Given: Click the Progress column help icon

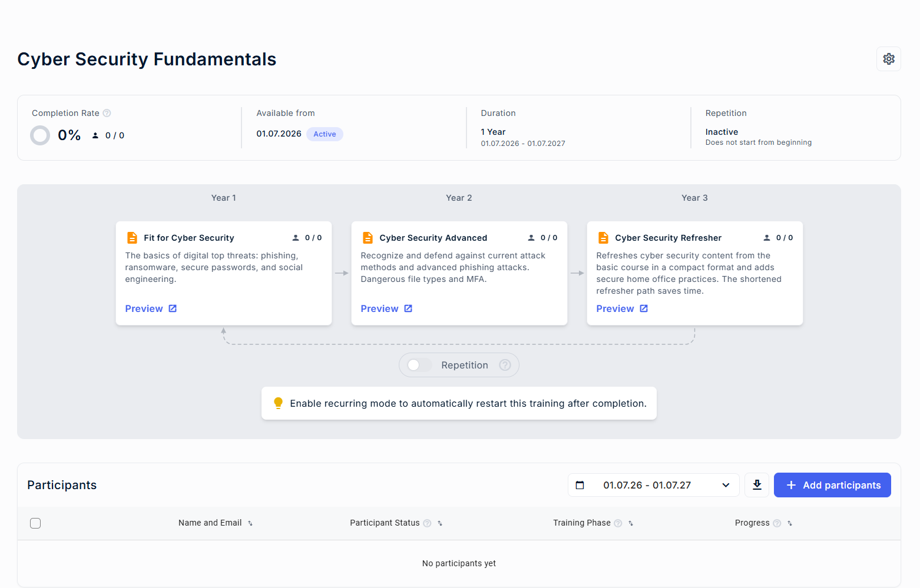Looking at the screenshot, I should (x=777, y=523).
